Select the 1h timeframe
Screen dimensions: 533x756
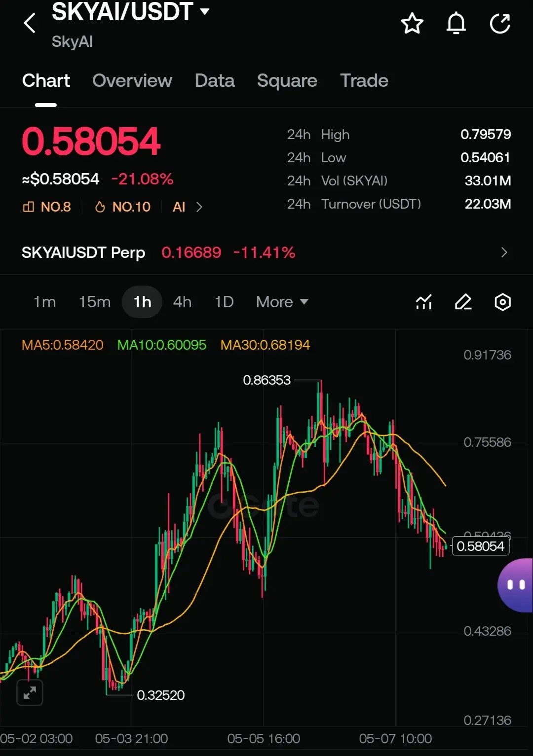[x=142, y=302]
